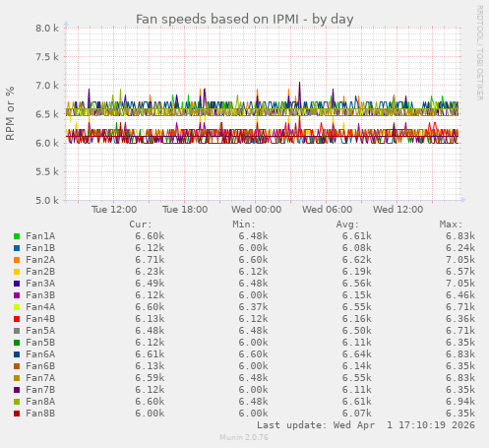Select the Fan4A legend label
The width and height of the screenshot is (489, 448).
click(40, 307)
